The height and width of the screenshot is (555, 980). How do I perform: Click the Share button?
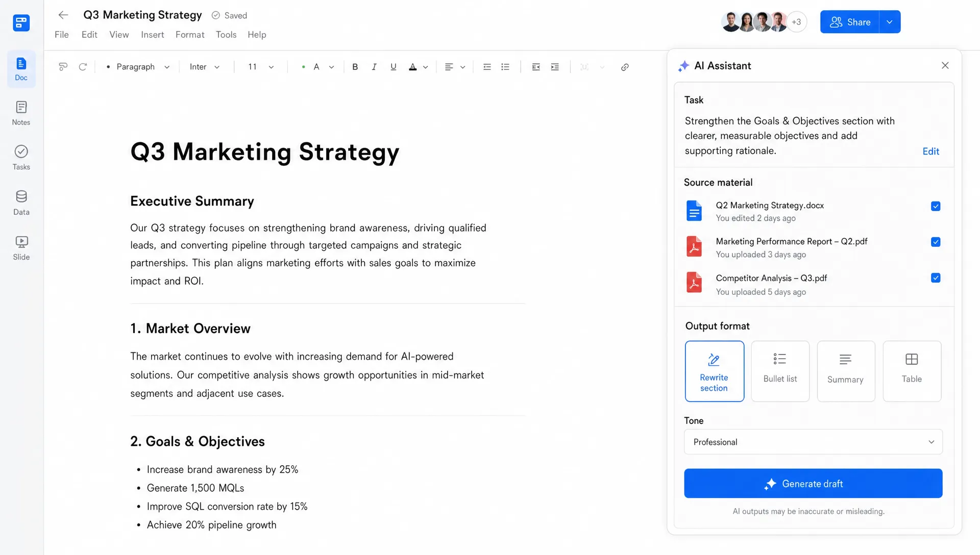click(850, 22)
